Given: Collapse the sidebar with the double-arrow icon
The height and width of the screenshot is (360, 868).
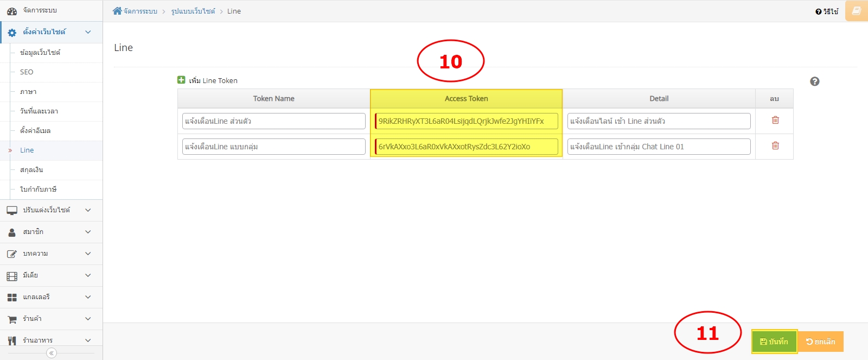Looking at the screenshot, I should 52,353.
